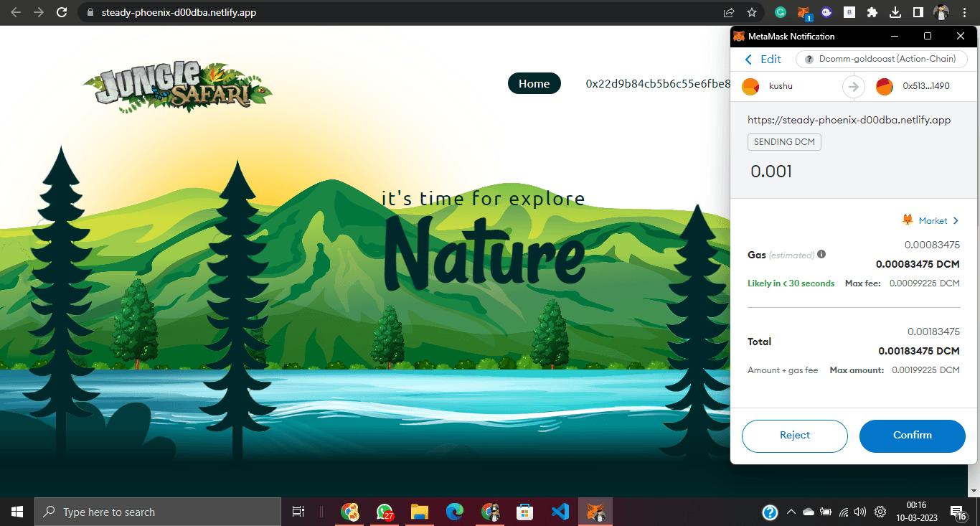Open the taskbar clock and date
The image size is (980, 526).
coord(916,512)
